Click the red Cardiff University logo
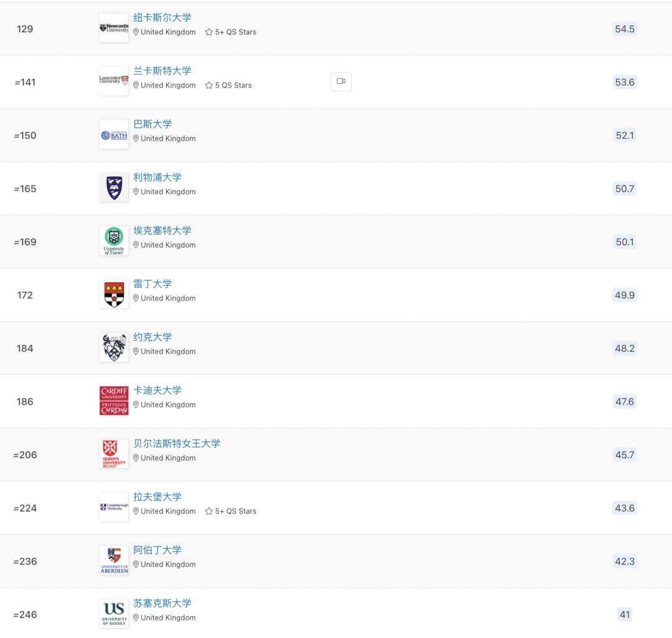The image size is (672, 638). tap(114, 401)
